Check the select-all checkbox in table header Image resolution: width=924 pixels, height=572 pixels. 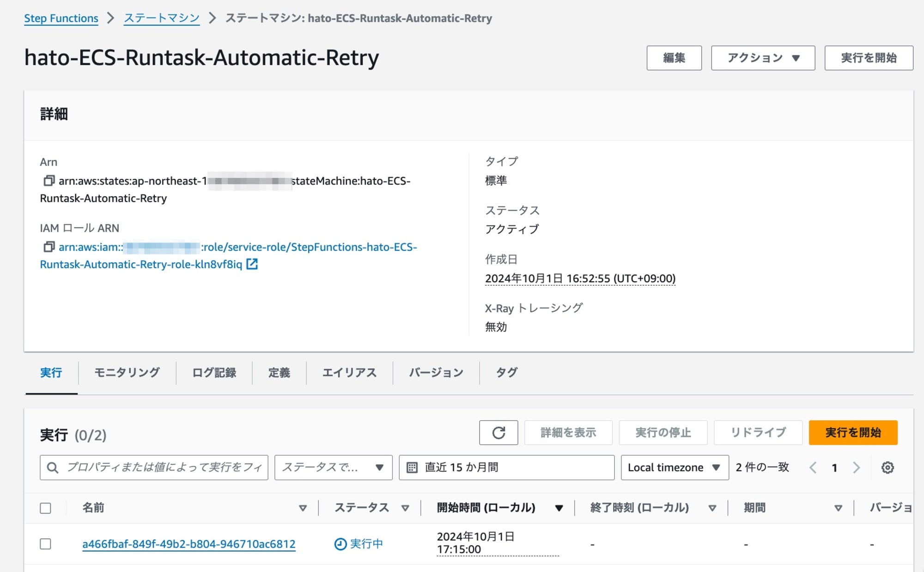[x=46, y=507]
